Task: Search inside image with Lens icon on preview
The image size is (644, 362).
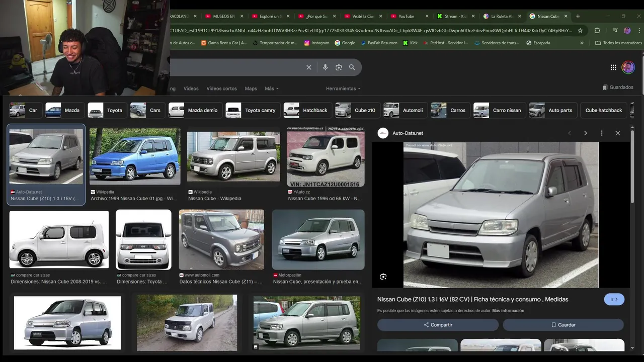Action: pos(383,277)
